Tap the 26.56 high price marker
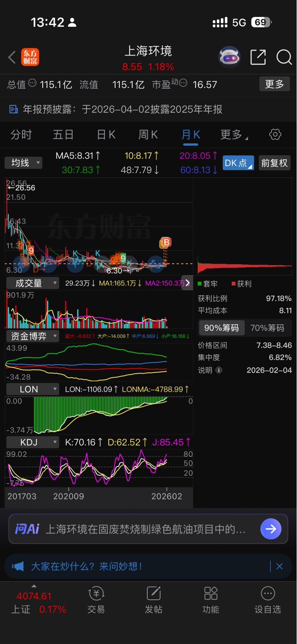Viewport: 297px width, 644px height. (x=22, y=188)
